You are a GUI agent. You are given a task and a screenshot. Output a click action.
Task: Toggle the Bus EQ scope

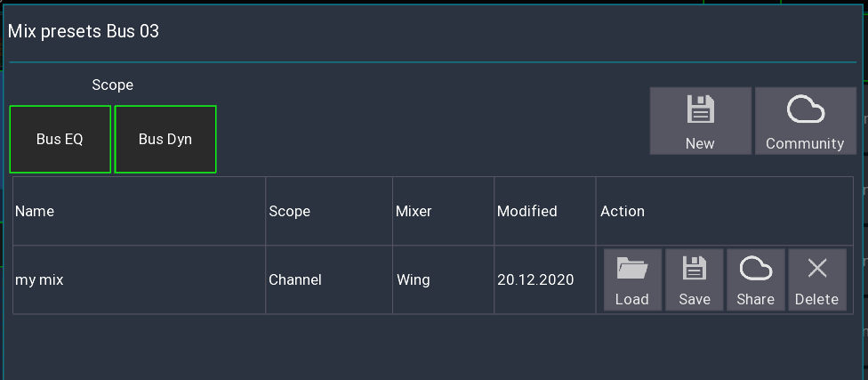click(x=60, y=139)
